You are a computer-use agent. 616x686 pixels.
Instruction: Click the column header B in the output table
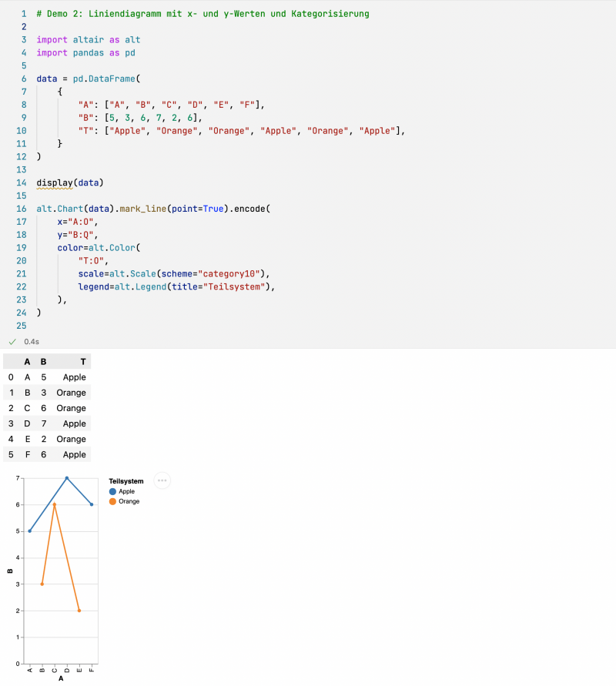point(43,361)
